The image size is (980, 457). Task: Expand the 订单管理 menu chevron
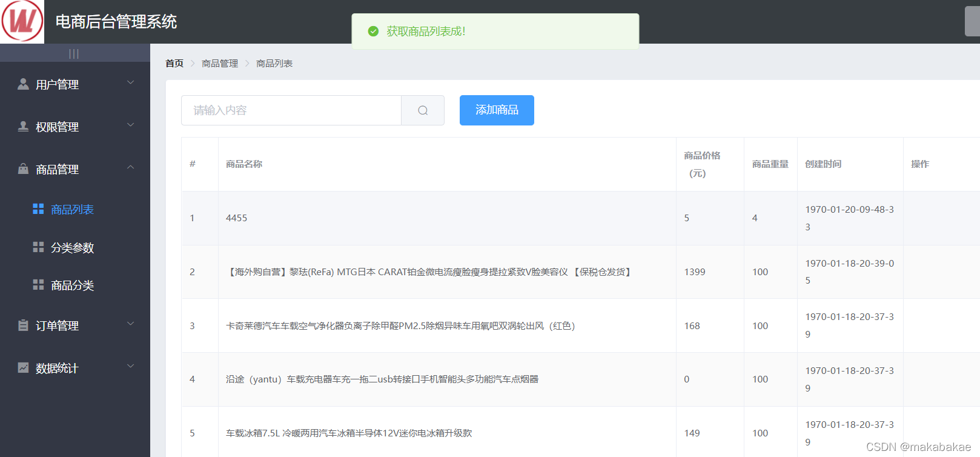pos(130,324)
